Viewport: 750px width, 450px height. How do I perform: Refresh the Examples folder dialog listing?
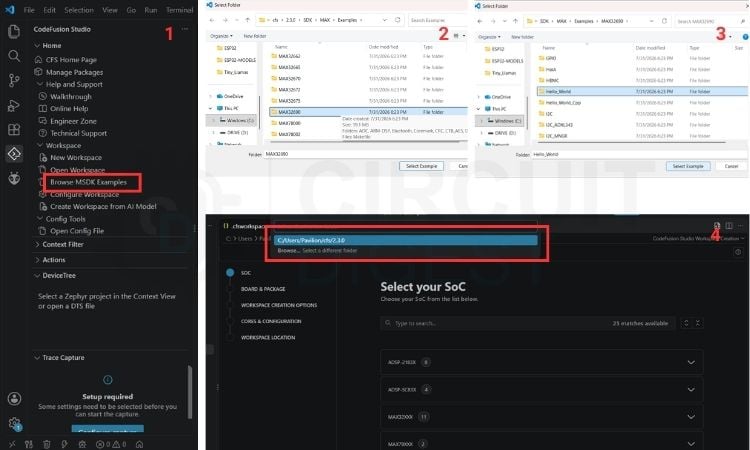point(397,20)
